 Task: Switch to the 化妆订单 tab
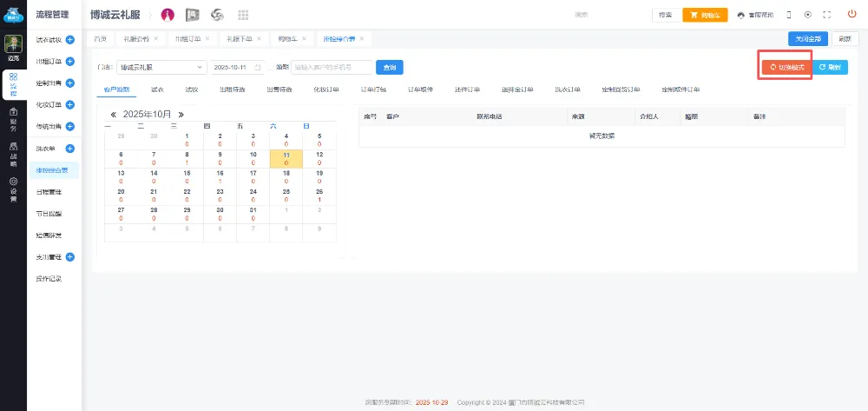tap(326, 89)
